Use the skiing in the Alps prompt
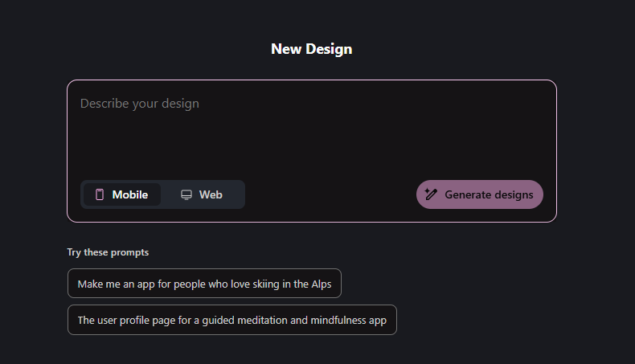635x364 pixels. pos(204,284)
